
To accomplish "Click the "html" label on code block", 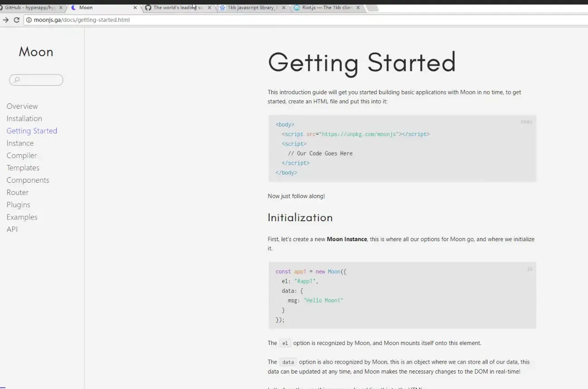I will tap(526, 122).
